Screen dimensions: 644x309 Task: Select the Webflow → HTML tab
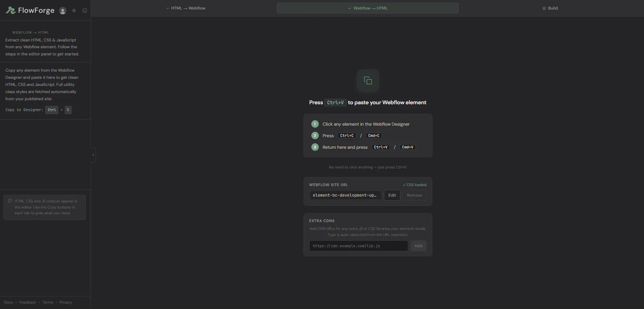click(x=368, y=8)
